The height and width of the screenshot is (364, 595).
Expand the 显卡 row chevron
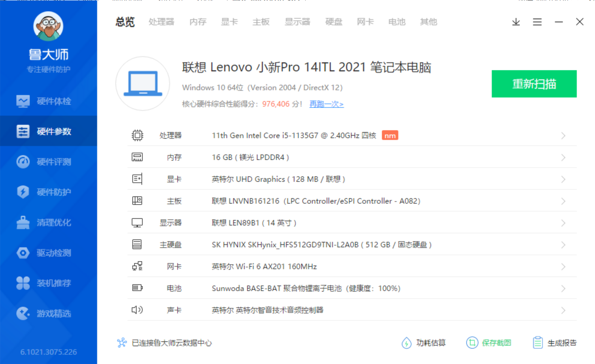click(x=563, y=179)
